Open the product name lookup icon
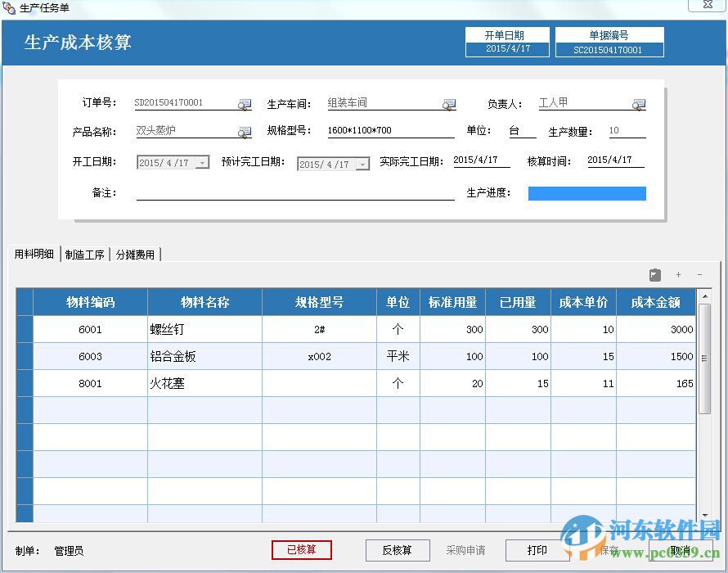The image size is (728, 573). [x=244, y=131]
